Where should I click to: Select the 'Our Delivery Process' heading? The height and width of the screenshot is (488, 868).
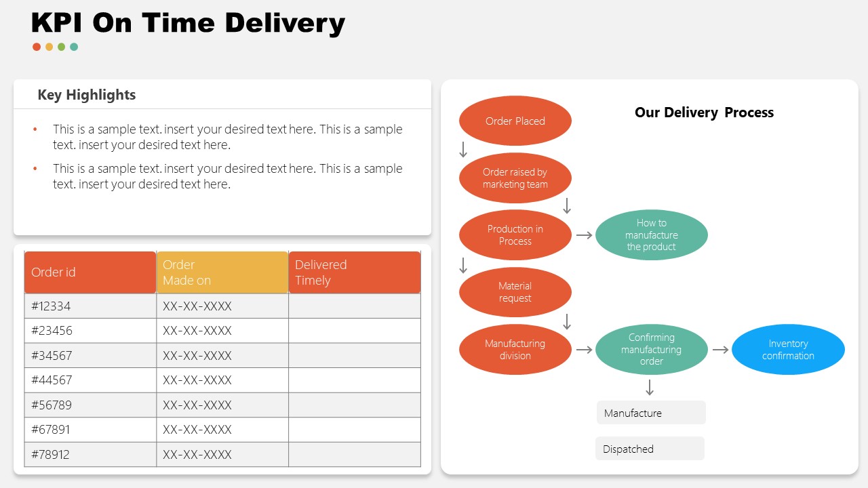pyautogui.click(x=704, y=113)
